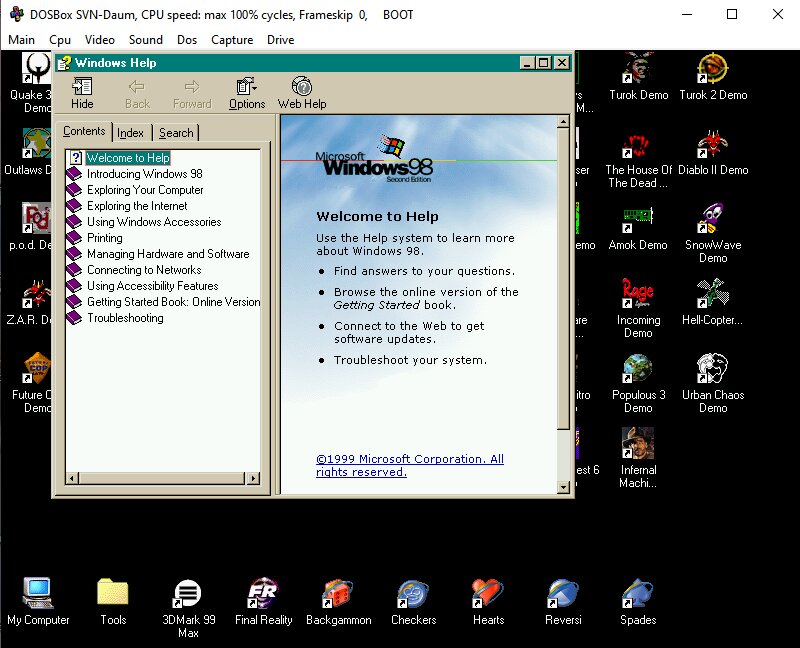This screenshot has width=800, height=648.
Task: Minimize the Windows Help window
Action: [x=528, y=63]
